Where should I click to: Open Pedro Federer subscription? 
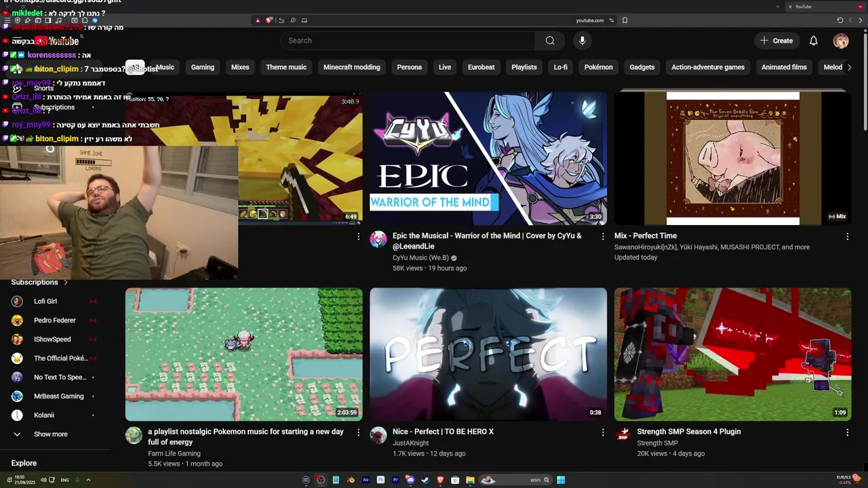(54, 320)
